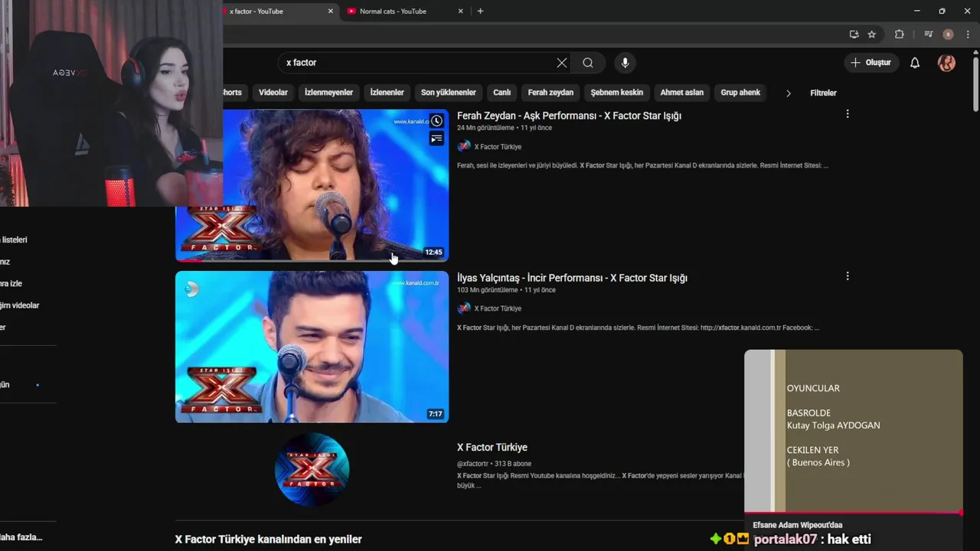980x551 pixels.
Task: Minimize the browser window
Action: click(x=917, y=11)
